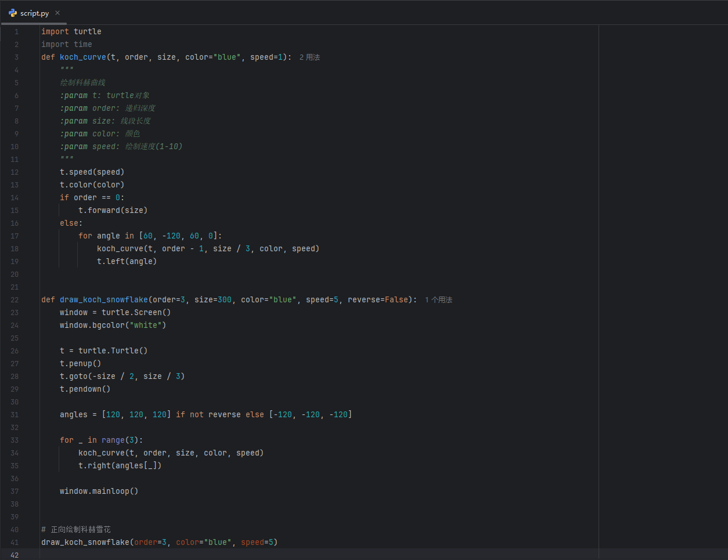Click line number 41 in the gutter
Image resolution: width=728 pixels, height=560 pixels.
15,543
